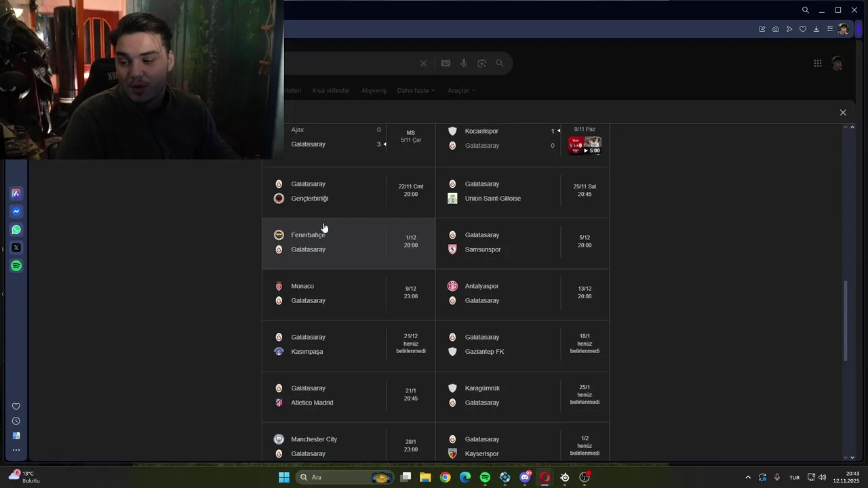Open File Explorer from the taskbar
Image resolution: width=868 pixels, height=488 pixels.
click(x=425, y=477)
